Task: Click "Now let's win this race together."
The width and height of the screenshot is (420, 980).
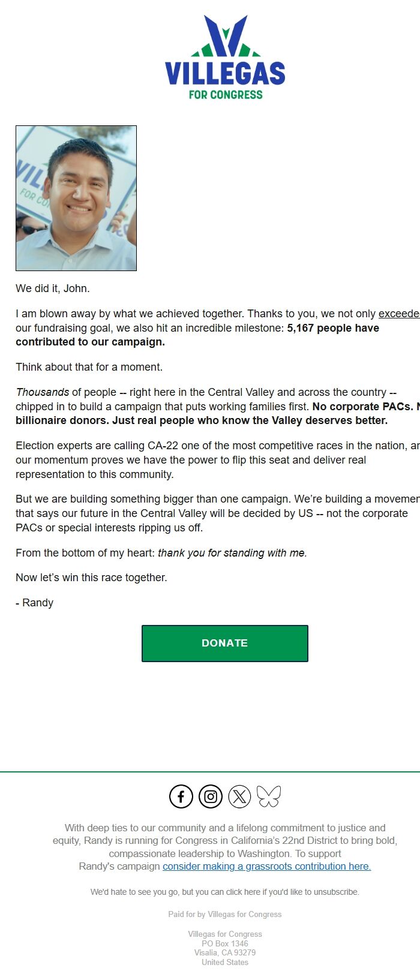Action: coord(91,578)
